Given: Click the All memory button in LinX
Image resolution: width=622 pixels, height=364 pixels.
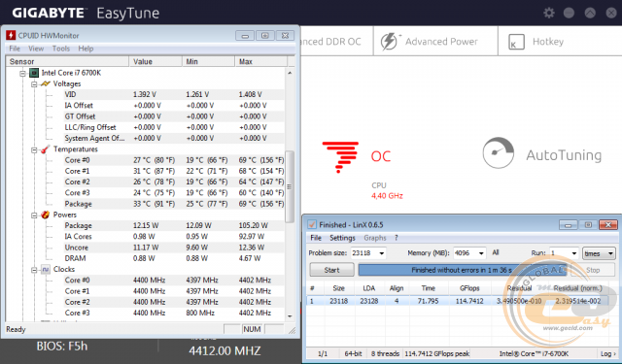Looking at the screenshot, I should [496, 252].
